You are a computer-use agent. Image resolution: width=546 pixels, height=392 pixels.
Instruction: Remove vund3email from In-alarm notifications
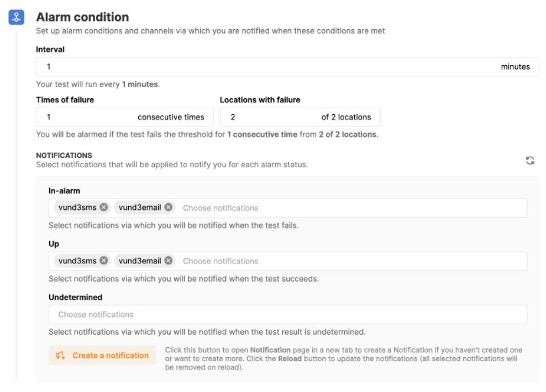click(169, 208)
